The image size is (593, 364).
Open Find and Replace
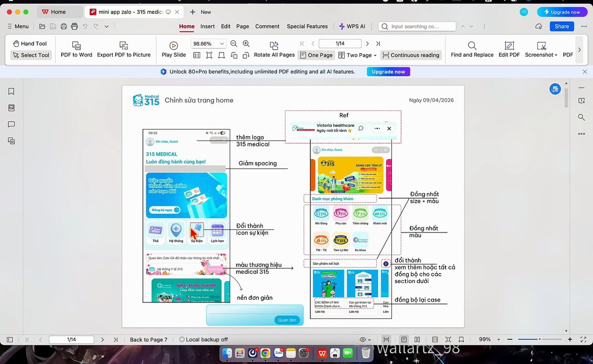point(472,49)
